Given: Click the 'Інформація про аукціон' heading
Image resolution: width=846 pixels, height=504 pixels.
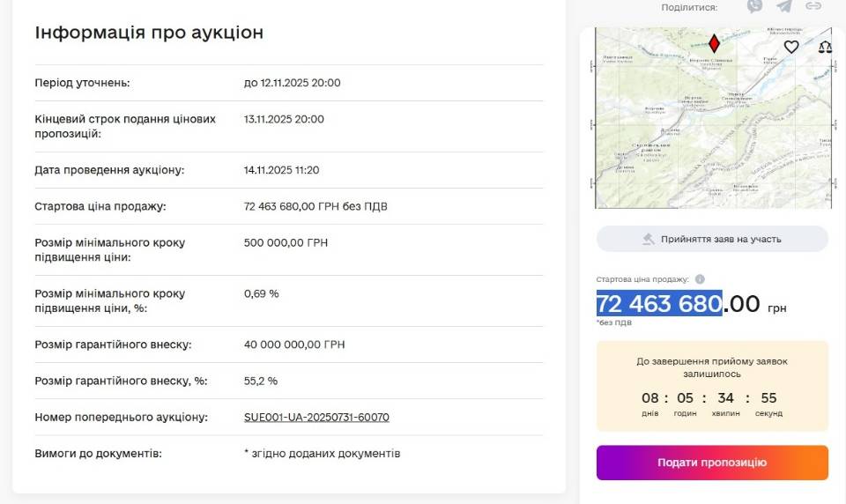Looking at the screenshot, I should [x=149, y=33].
